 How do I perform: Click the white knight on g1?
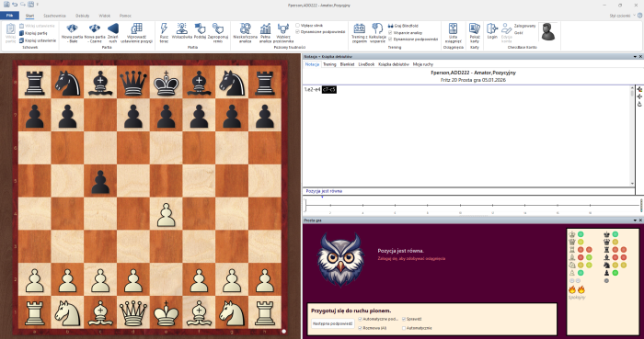coord(232,313)
